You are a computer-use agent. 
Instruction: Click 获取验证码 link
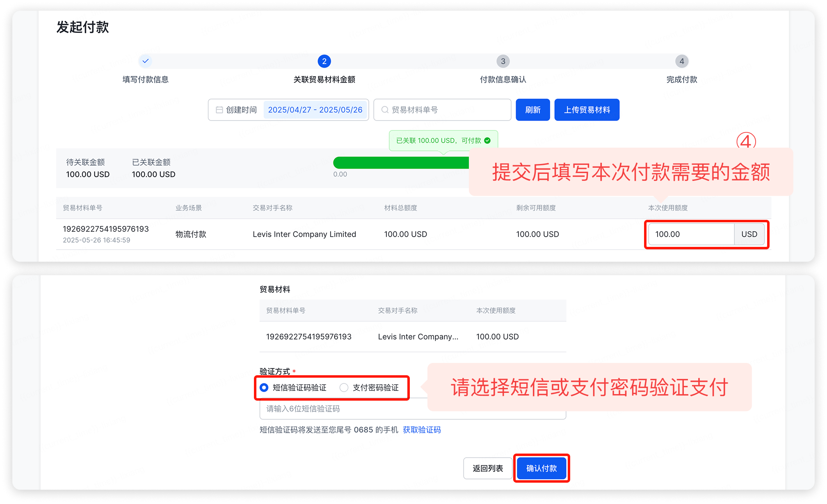422,430
